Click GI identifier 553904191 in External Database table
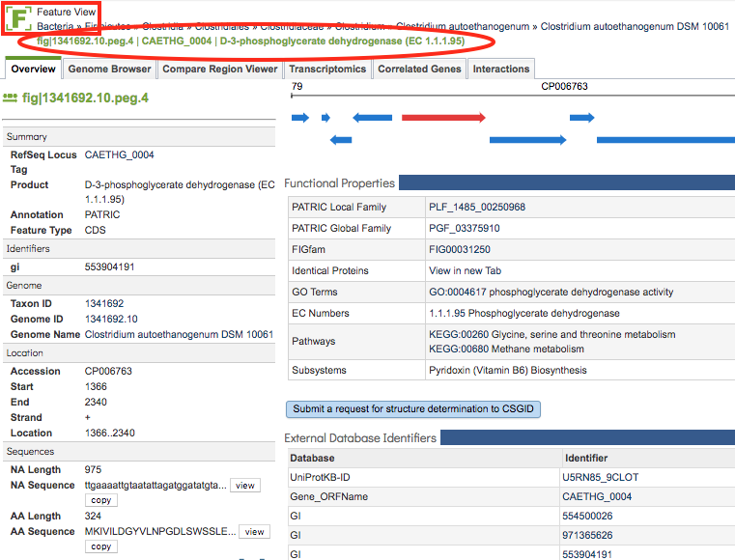 pos(587,554)
